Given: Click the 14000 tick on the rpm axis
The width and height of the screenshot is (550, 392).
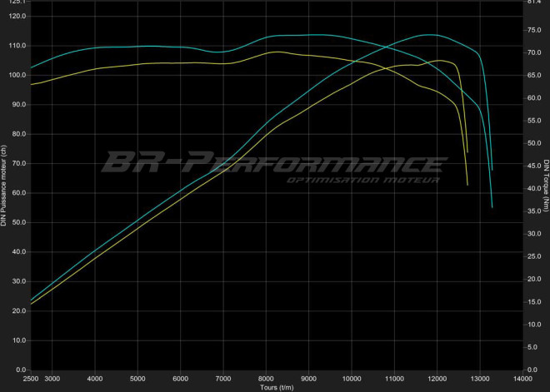Looking at the screenshot, I should click(x=522, y=378).
